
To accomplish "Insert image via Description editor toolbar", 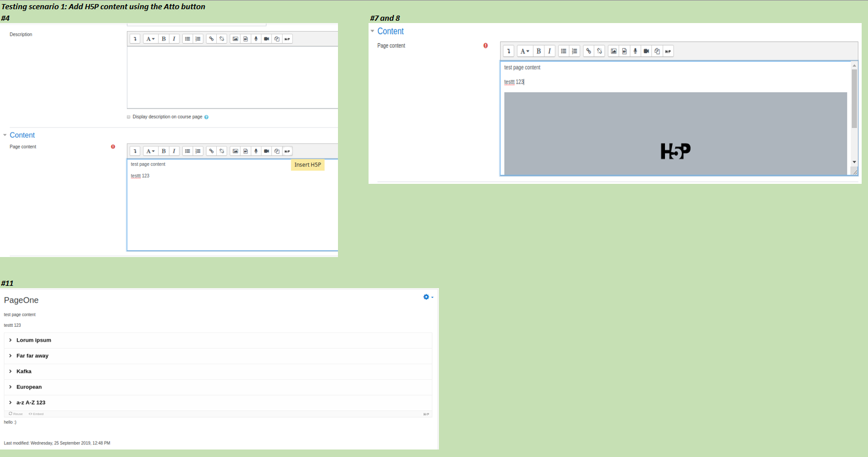I will (235, 39).
